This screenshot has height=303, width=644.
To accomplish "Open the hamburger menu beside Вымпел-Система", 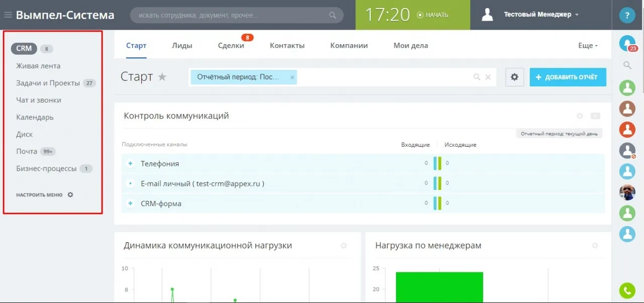I will point(8,15).
